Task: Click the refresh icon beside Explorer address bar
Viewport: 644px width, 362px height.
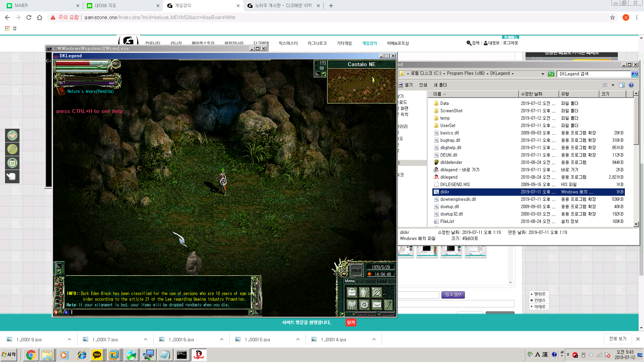Action: click(x=551, y=74)
